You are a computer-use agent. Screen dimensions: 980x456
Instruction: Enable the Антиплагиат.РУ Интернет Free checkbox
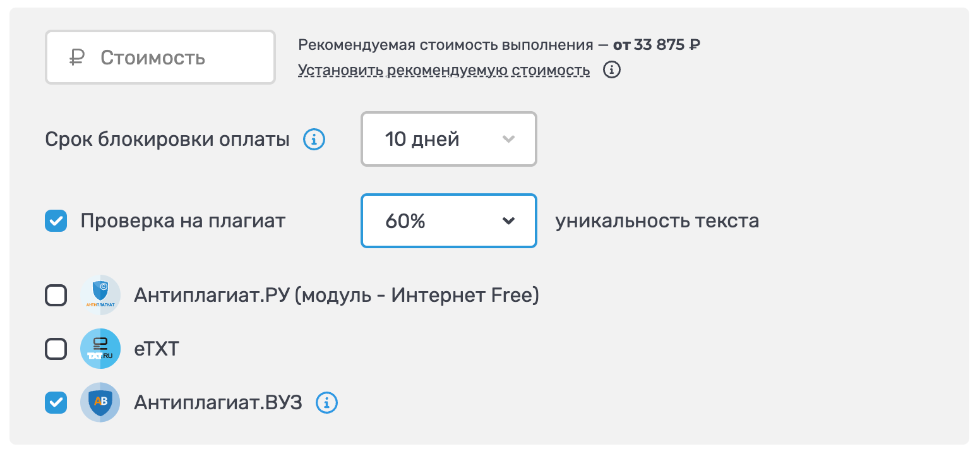[x=56, y=295]
